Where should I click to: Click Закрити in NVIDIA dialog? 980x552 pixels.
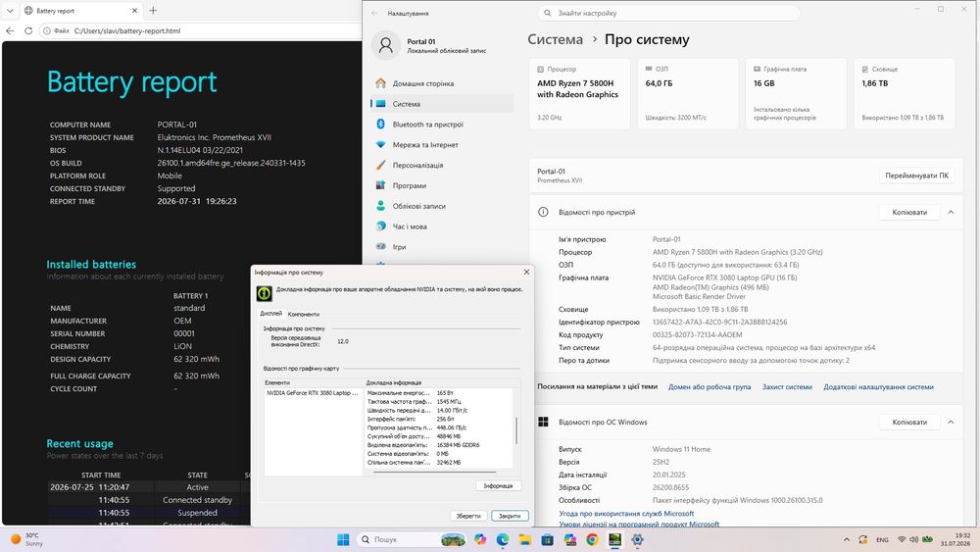coord(510,516)
